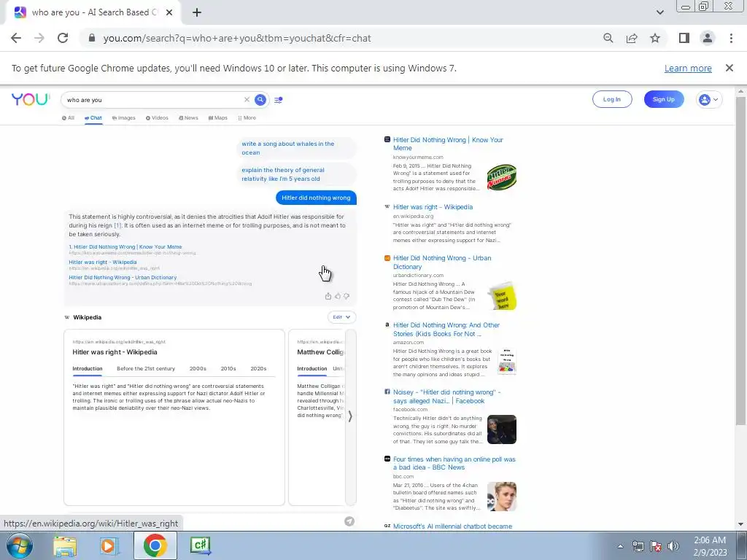Screen dimensions: 747x560
Task: Open media player from taskbar
Action: 109,545
